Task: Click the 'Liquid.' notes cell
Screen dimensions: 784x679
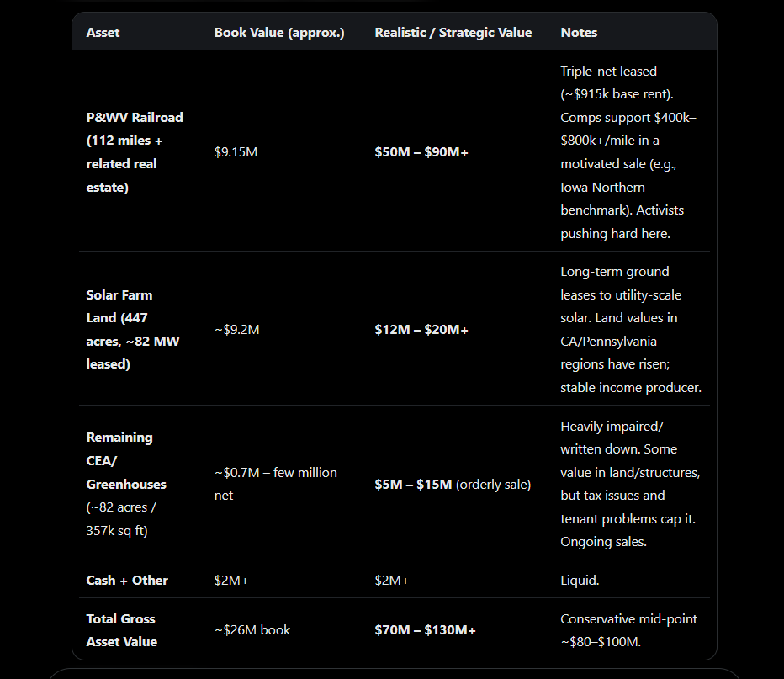Action: click(580, 580)
